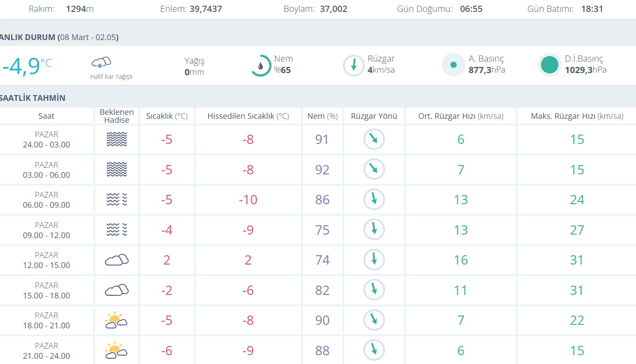Image resolution: width=636 pixels, height=364 pixels.
Task: Click the Beklenen Hadise column header
Action: [x=117, y=116]
